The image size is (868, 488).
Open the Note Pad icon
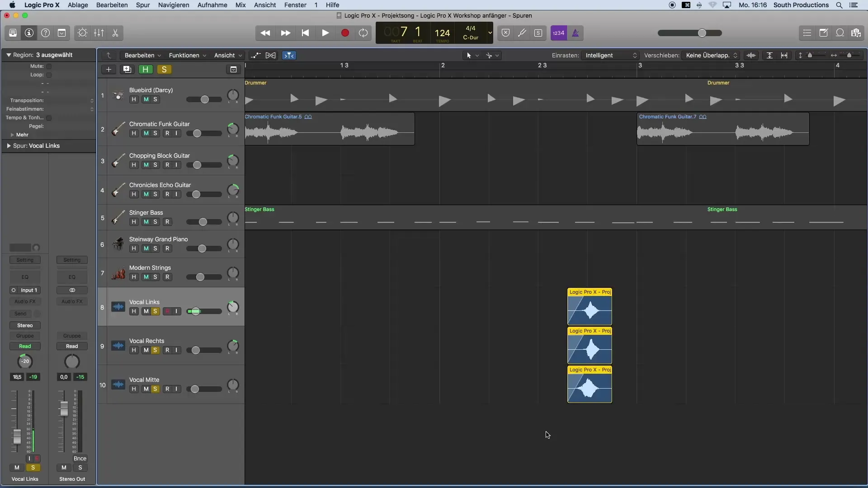tap(823, 33)
